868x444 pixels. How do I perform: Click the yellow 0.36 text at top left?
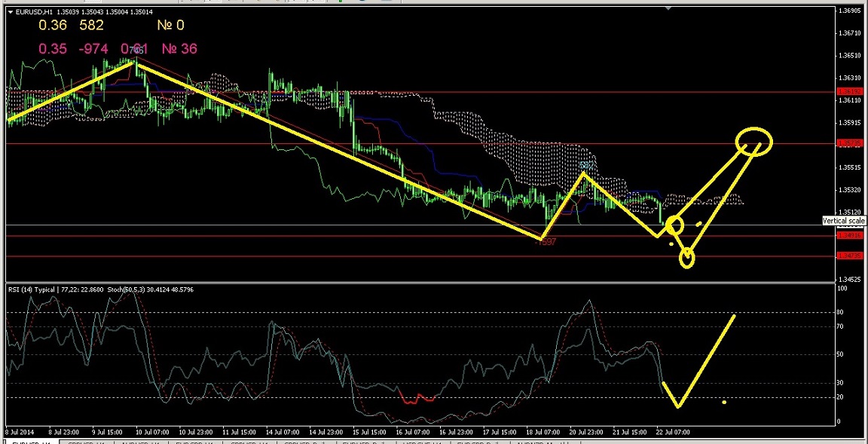tap(53, 26)
